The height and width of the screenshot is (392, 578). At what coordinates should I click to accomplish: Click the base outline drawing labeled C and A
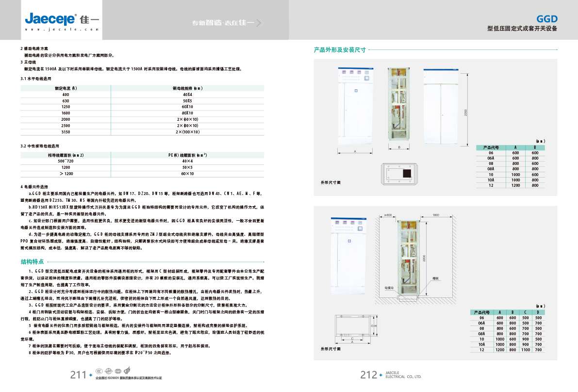click(356, 329)
